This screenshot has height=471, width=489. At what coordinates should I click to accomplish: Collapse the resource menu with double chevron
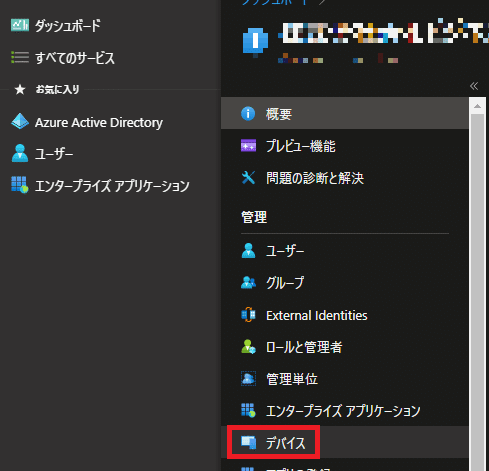pyautogui.click(x=474, y=86)
